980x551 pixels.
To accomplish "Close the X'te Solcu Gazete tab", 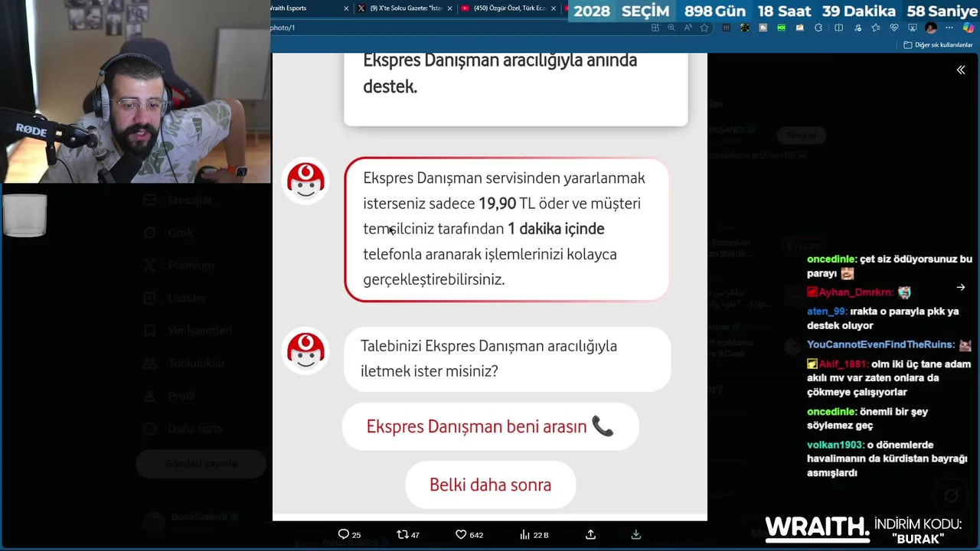I will (x=449, y=8).
